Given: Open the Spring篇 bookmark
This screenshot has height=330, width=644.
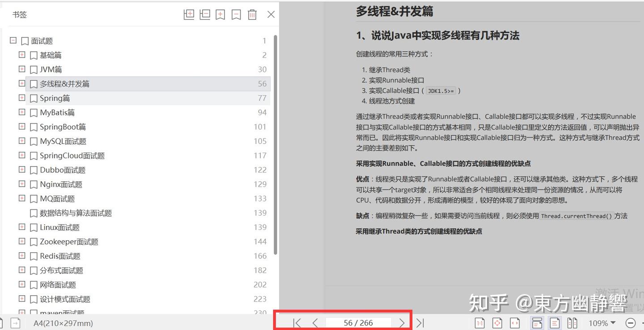Looking at the screenshot, I should pos(55,98).
